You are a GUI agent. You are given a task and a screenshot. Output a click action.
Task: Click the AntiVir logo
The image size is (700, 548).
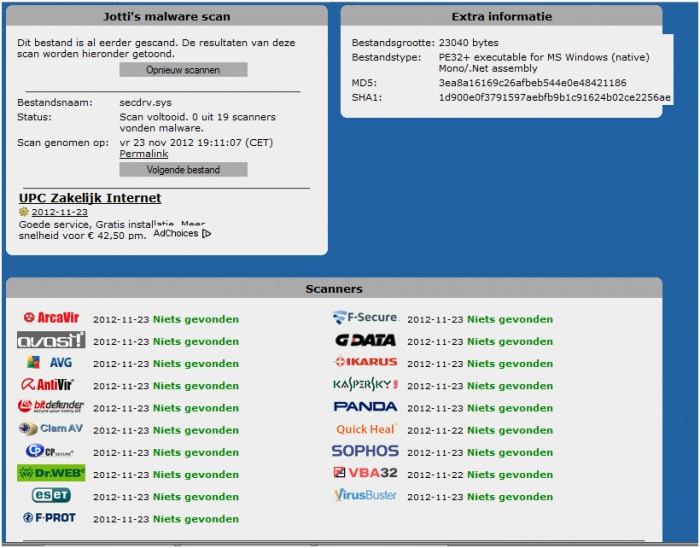[x=47, y=384]
